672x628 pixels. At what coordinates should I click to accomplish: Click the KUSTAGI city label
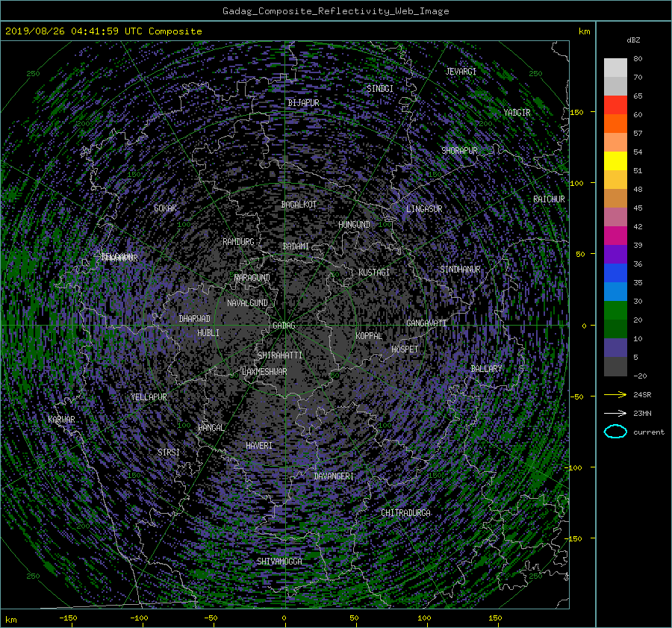374,273
